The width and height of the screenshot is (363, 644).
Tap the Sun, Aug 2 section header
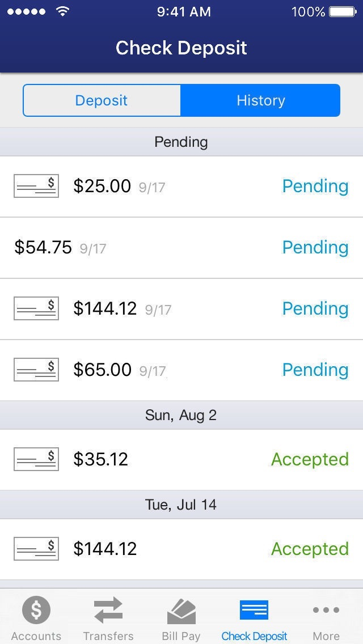tap(181, 415)
